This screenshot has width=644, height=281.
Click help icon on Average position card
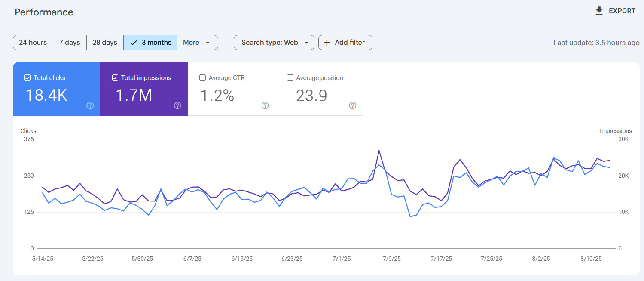pos(353,105)
